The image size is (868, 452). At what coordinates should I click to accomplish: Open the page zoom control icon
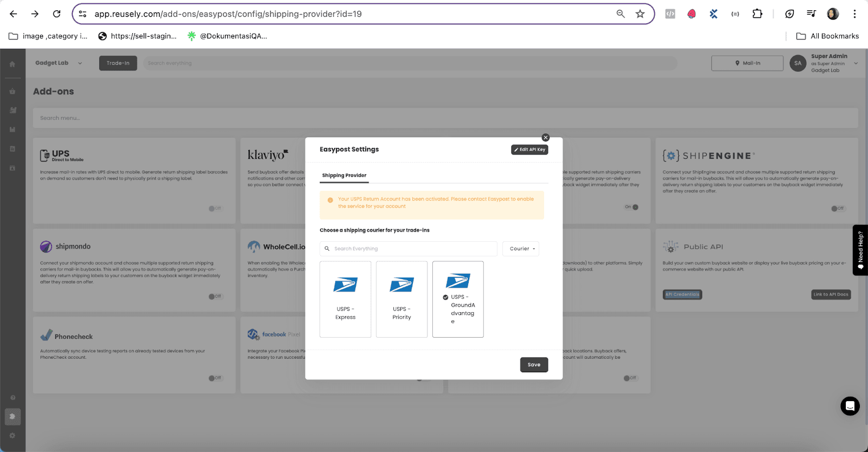(x=621, y=14)
